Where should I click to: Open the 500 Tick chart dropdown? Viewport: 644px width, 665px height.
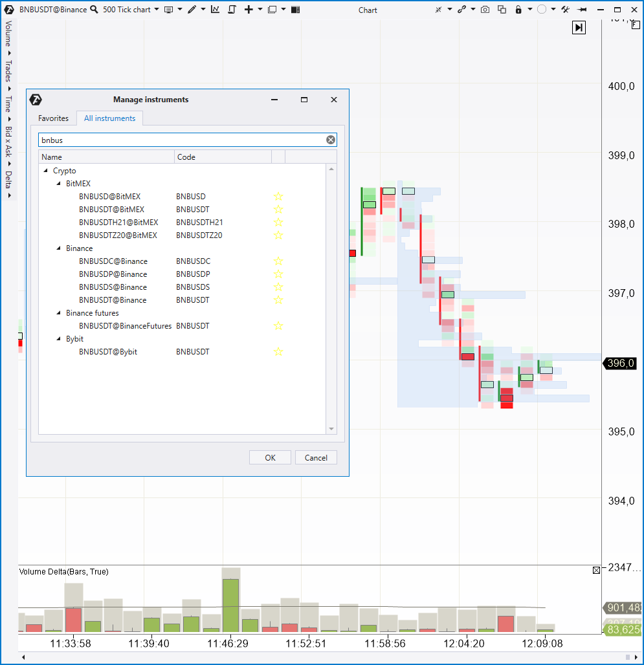157,9
